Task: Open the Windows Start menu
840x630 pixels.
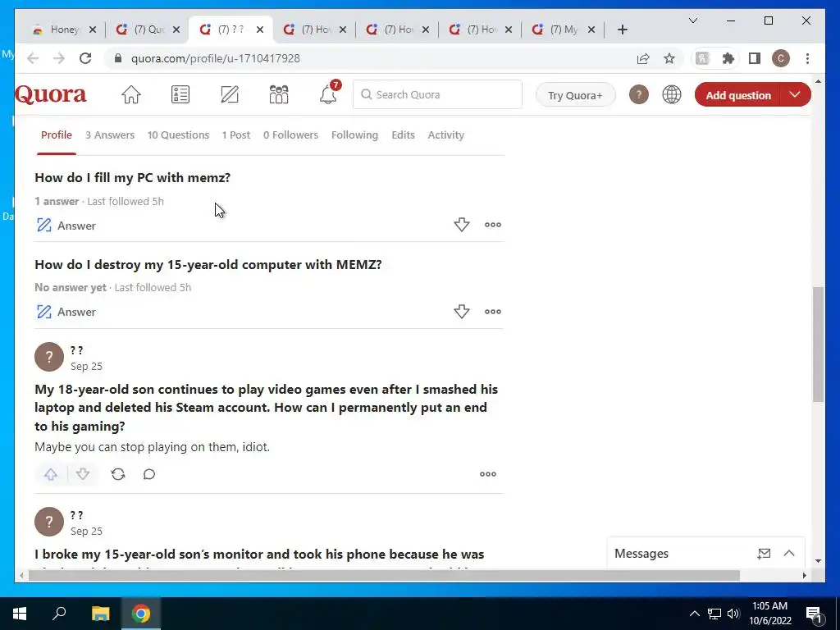Action: click(20, 614)
